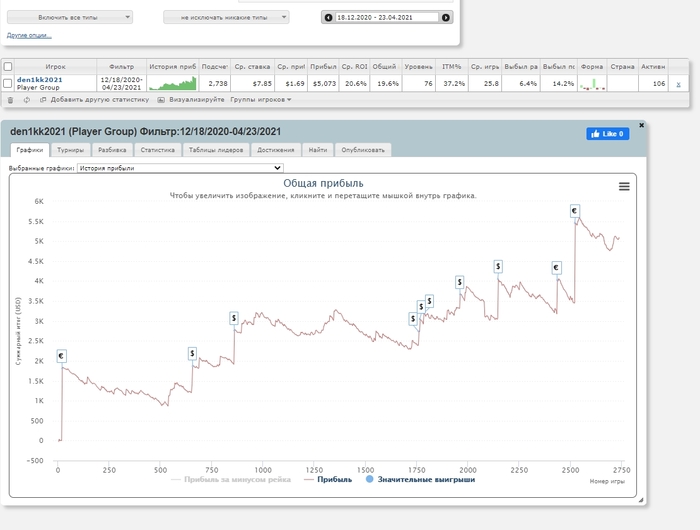This screenshot has height=530, width=700.
Task: Switch to the Статистика tab
Action: [x=158, y=150]
